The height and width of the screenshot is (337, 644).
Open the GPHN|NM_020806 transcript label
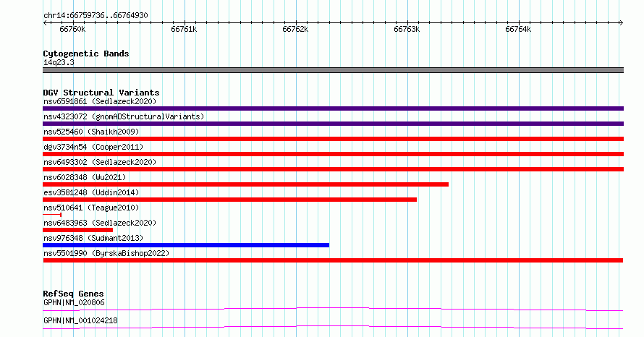tap(74, 302)
